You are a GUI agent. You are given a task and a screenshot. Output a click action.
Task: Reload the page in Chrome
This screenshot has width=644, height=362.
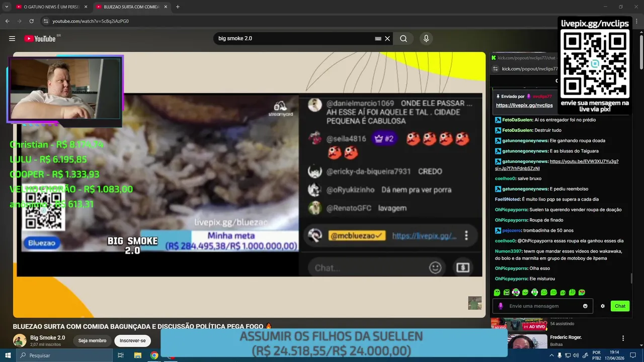click(x=31, y=21)
